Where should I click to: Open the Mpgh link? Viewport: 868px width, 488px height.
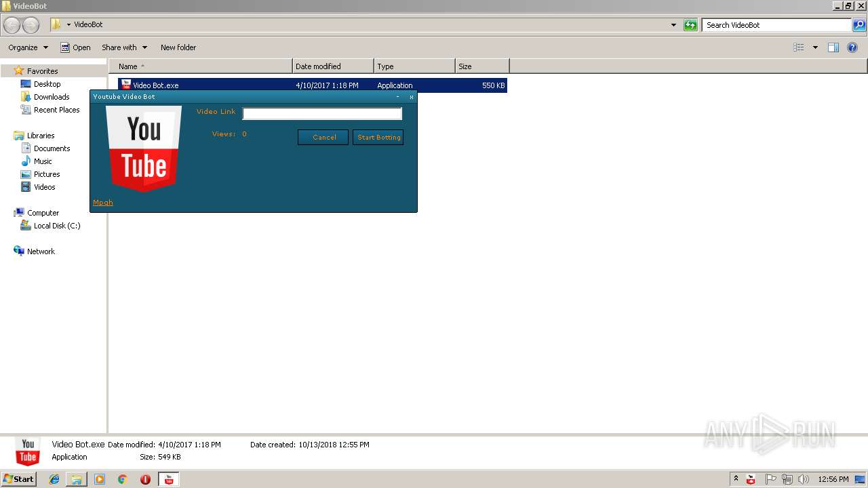tap(103, 203)
